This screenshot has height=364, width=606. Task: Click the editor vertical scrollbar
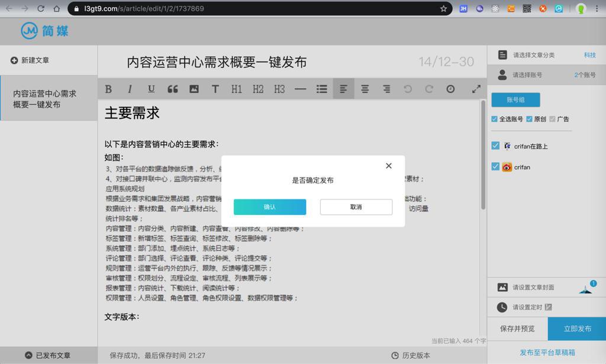point(483,155)
